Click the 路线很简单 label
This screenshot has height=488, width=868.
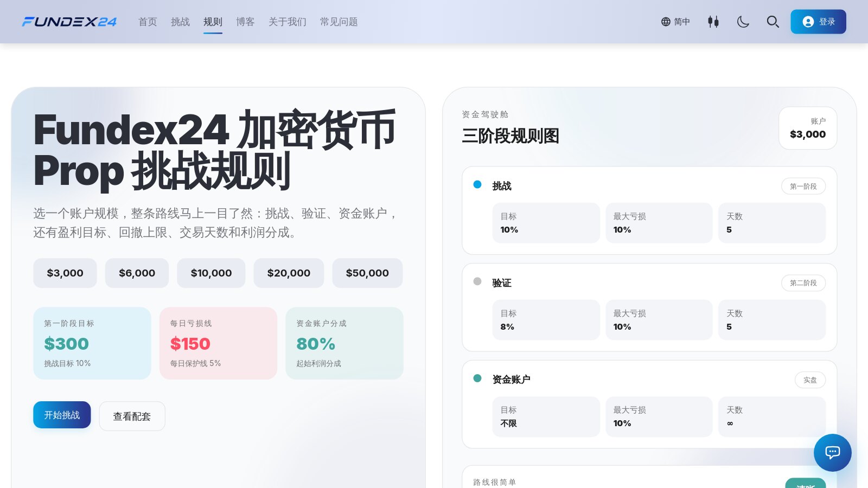495,482
